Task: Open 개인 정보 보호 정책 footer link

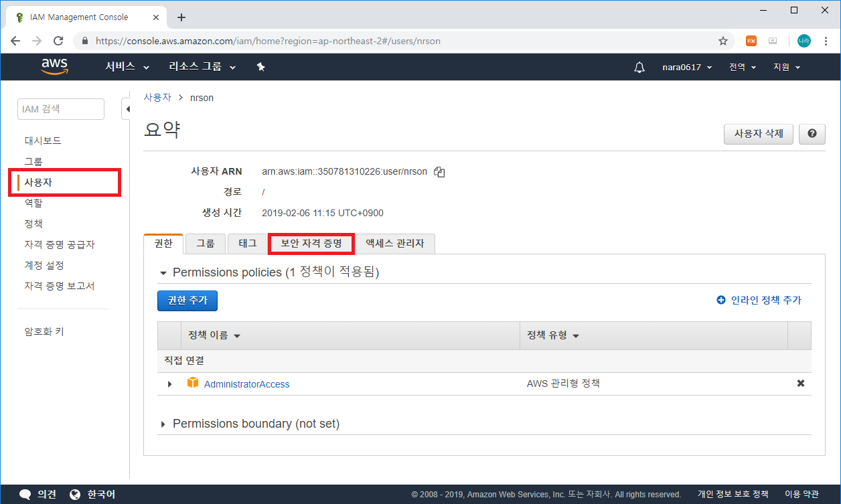Action: point(733,495)
